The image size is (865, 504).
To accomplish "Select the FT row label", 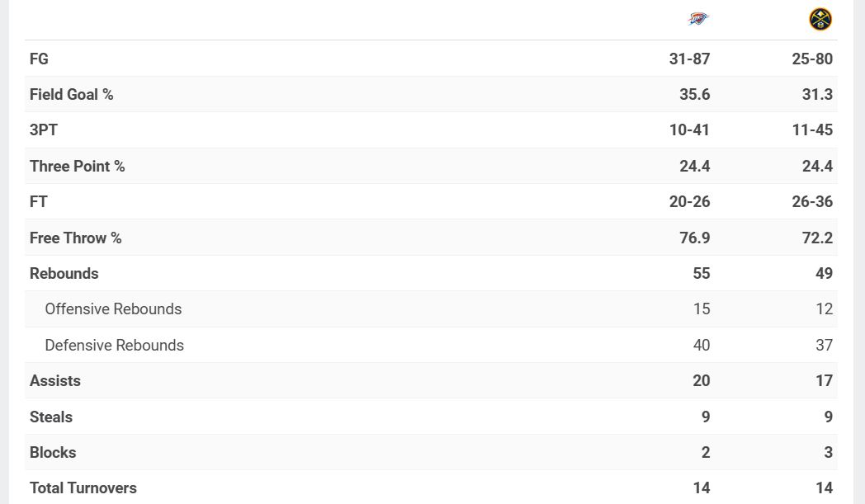I will (39, 201).
